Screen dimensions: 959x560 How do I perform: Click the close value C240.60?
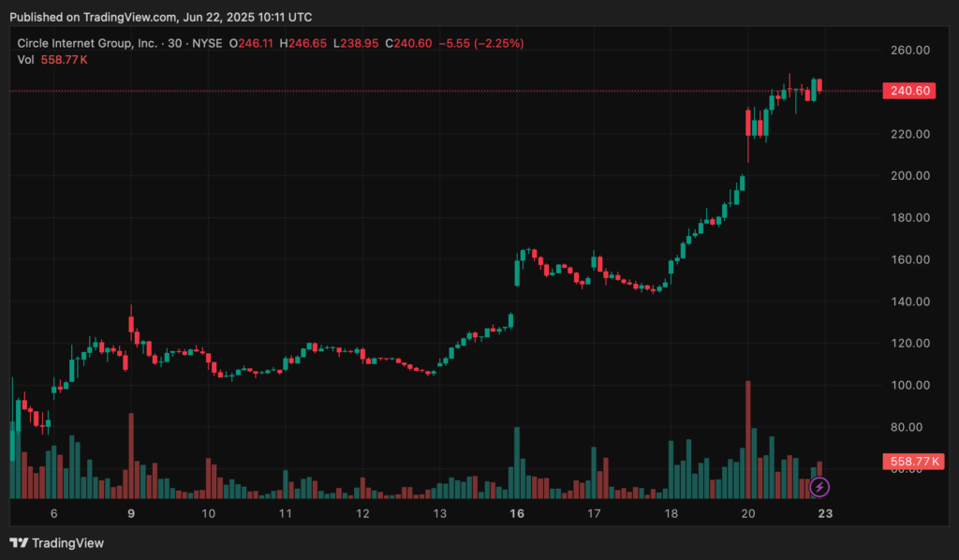click(408, 43)
